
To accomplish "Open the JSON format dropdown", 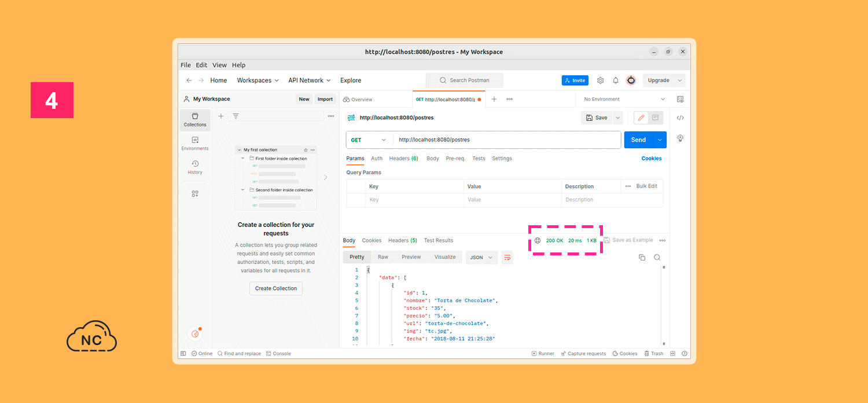I will pos(481,257).
